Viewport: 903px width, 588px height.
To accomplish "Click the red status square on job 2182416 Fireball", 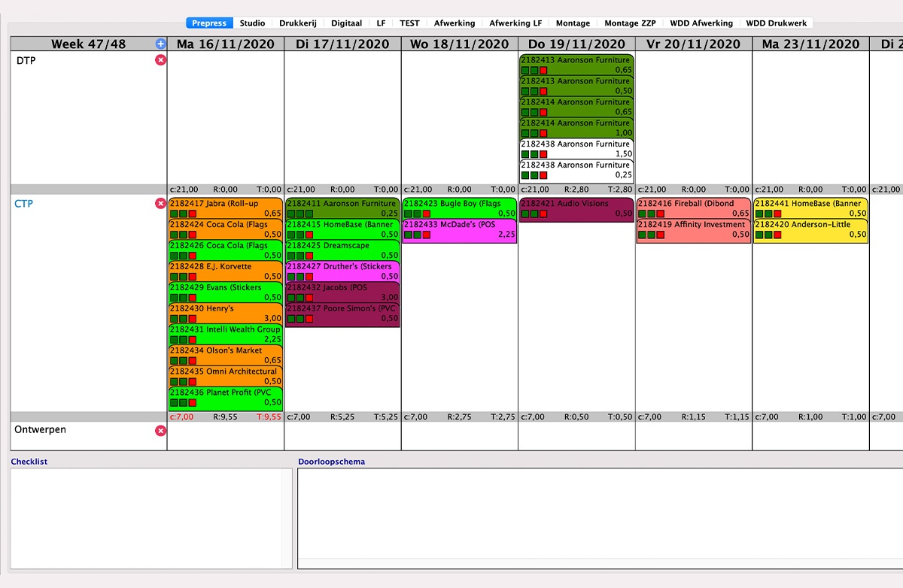I will coord(660,214).
